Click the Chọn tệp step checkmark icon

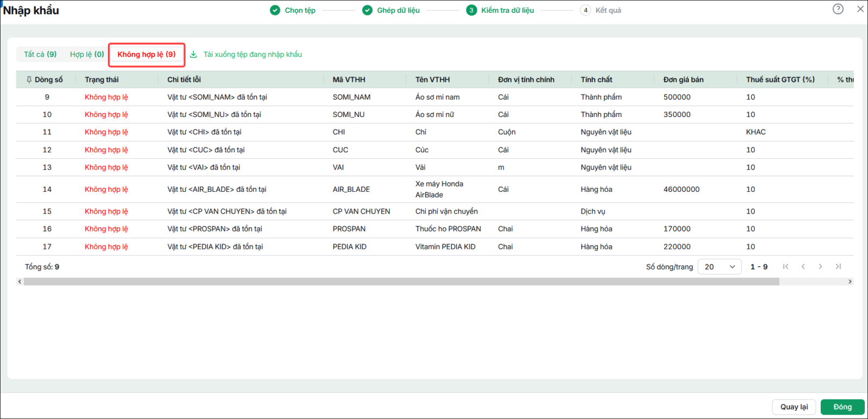click(275, 10)
